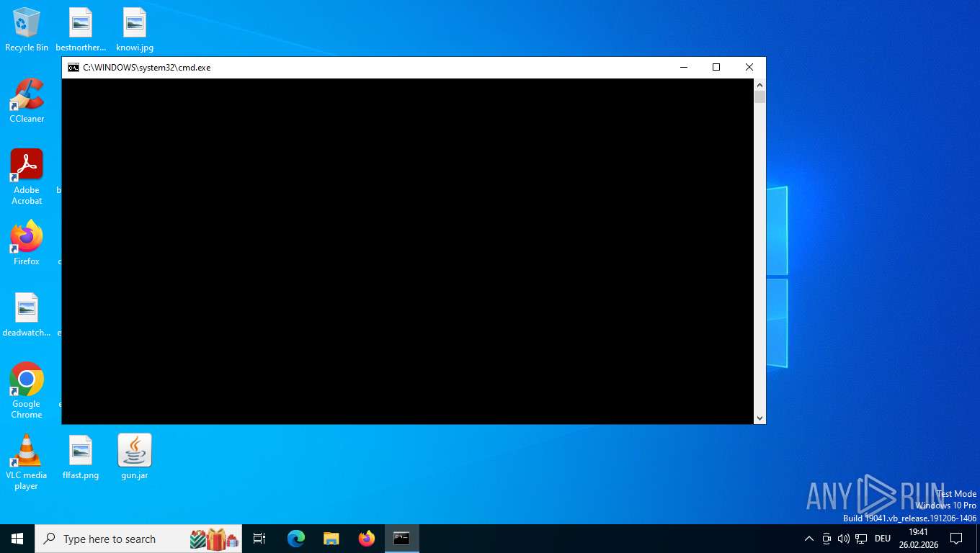The height and width of the screenshot is (553, 980).
Task: Click the C:\WINDOWS\system32\cmd.exe title text
Action: coord(147,68)
